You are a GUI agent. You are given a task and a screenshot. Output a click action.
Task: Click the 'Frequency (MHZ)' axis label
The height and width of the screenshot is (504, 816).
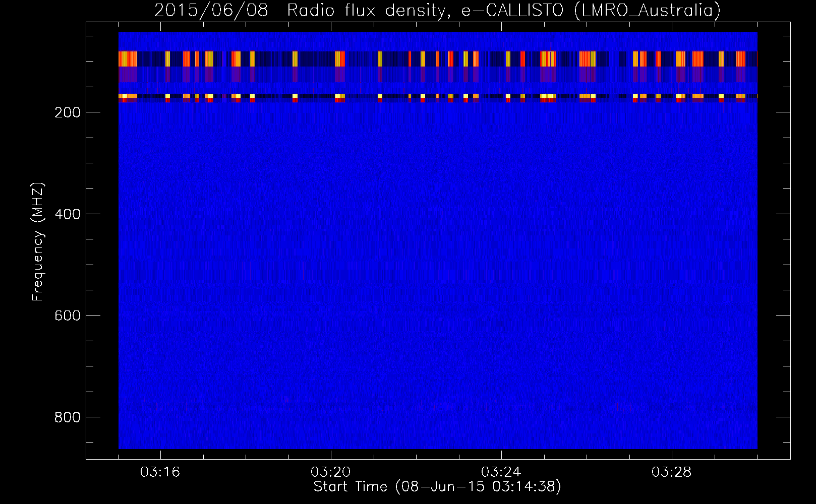point(38,242)
